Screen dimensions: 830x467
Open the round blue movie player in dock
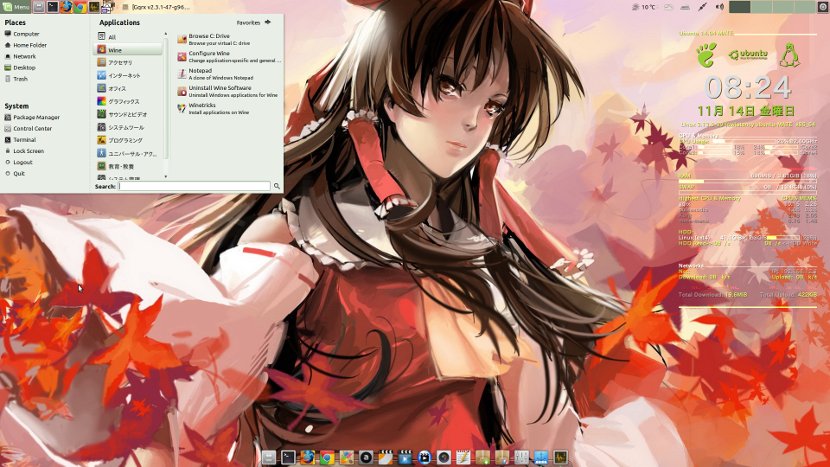pyautogui.click(x=425, y=457)
